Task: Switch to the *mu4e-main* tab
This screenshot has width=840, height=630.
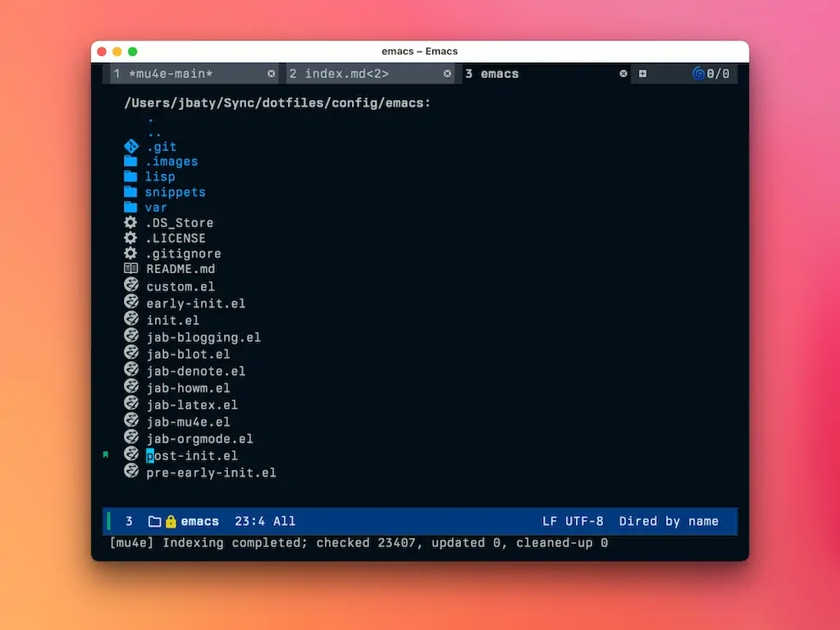Action: 171,74
